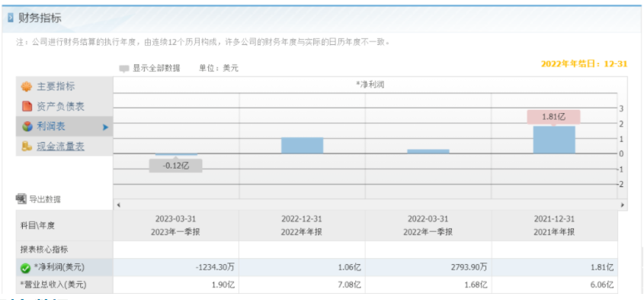
Task: Click the 财务指标 section title
Action: [40, 18]
